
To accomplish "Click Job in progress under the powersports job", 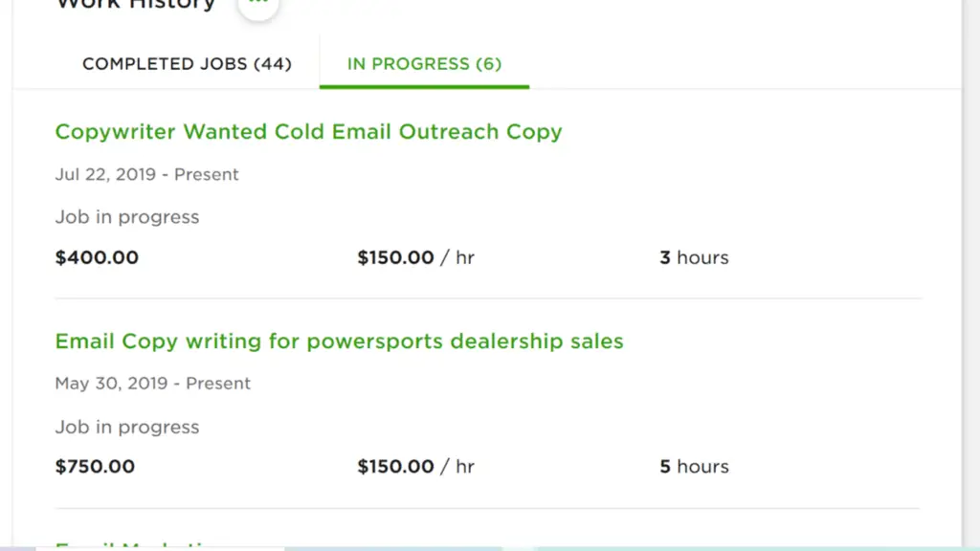I will (x=127, y=427).
